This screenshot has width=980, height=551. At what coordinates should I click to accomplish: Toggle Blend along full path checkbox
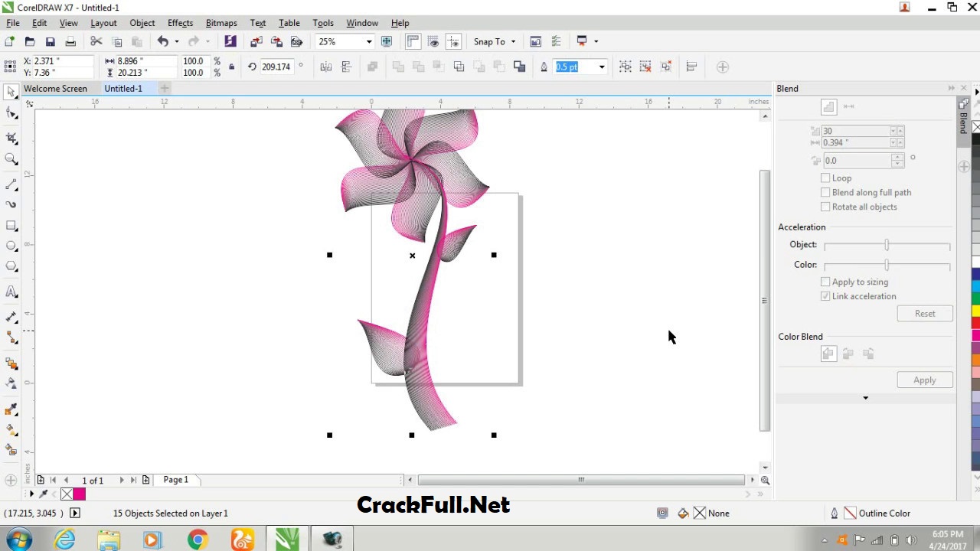tap(825, 193)
